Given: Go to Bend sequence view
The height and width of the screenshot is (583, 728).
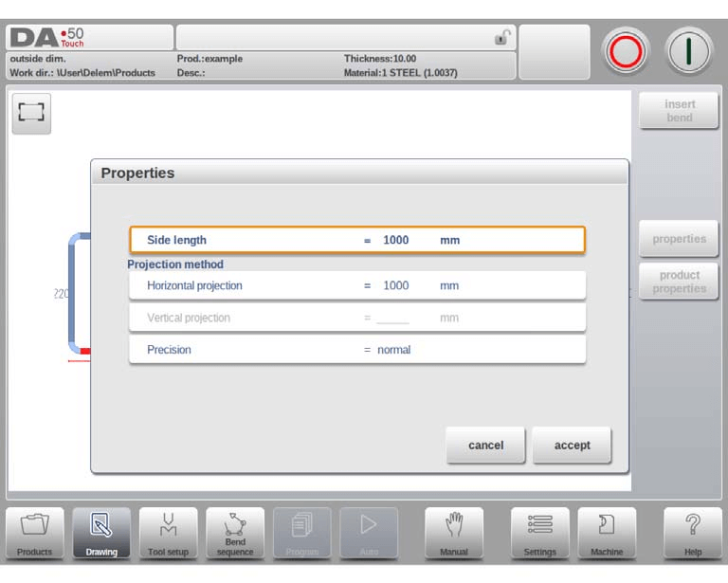Looking at the screenshot, I should (235, 534).
